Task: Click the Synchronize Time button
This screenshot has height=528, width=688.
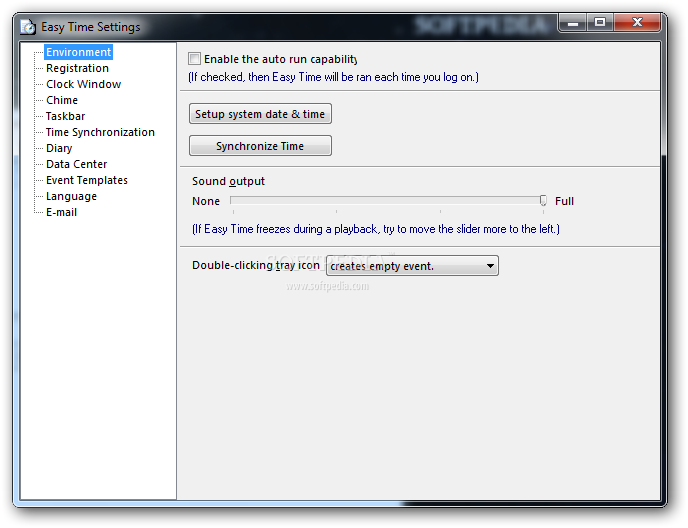Action: tap(260, 146)
